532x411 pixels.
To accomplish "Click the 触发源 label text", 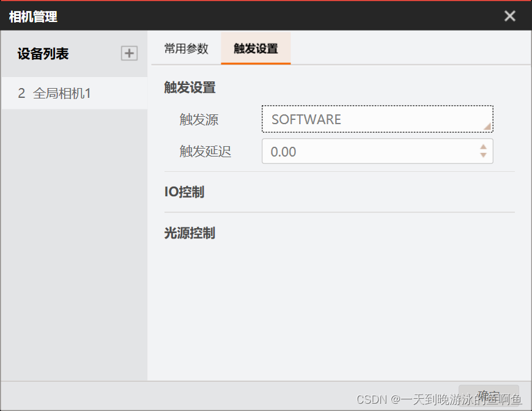I will point(198,119).
